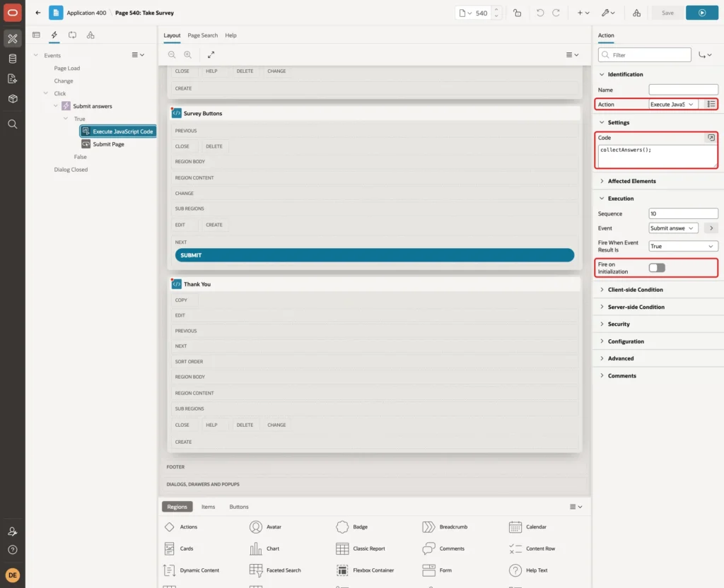
Task: Expand the layout to full screen
Action: 211,54
